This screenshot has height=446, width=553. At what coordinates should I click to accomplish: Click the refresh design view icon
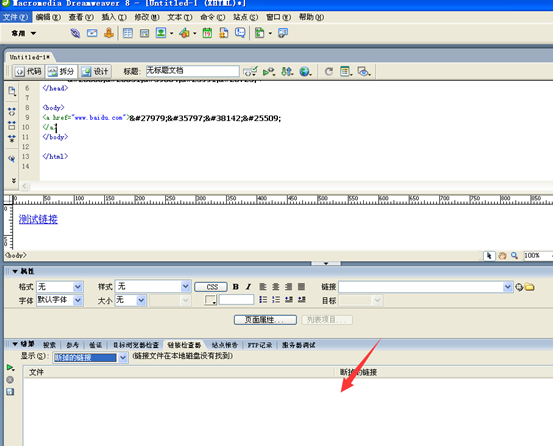[329, 72]
